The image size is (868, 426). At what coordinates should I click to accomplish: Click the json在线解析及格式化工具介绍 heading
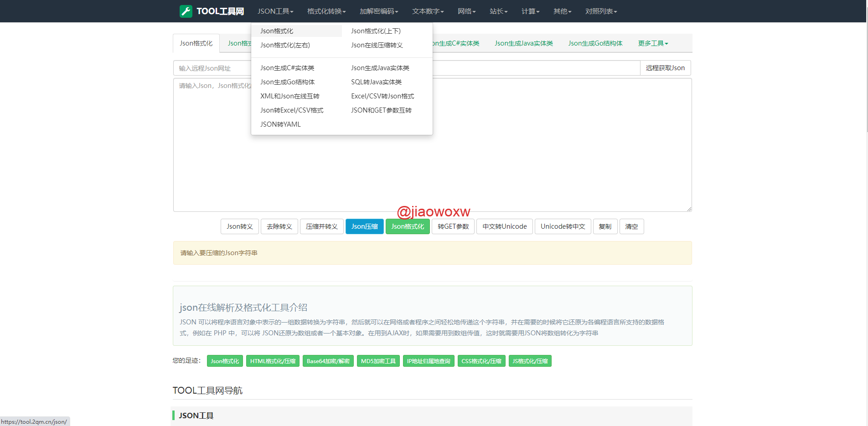pyautogui.click(x=243, y=308)
